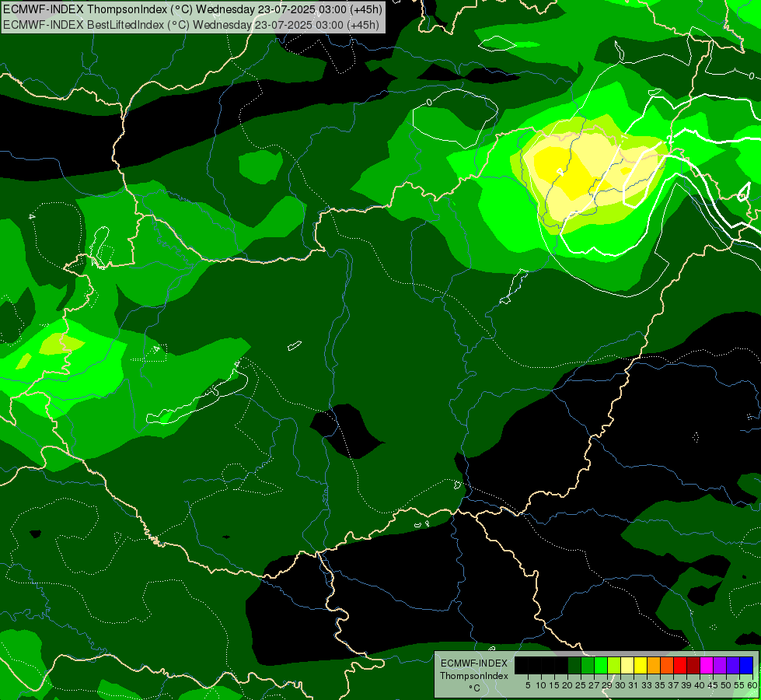Pick the medium green 25–27 legend swatch
This screenshot has height=700, width=761.
click(x=588, y=665)
